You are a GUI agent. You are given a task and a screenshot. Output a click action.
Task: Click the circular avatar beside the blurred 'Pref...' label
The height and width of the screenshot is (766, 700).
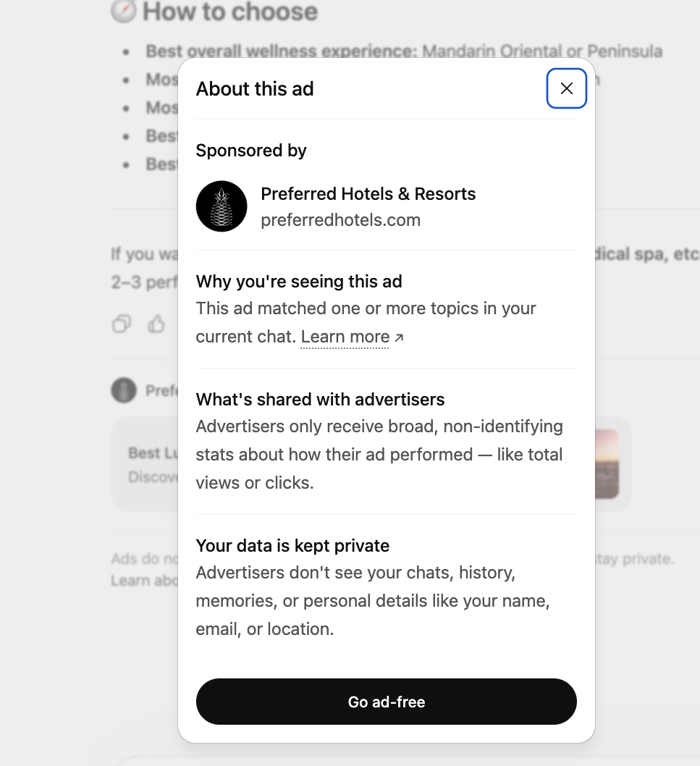124,390
